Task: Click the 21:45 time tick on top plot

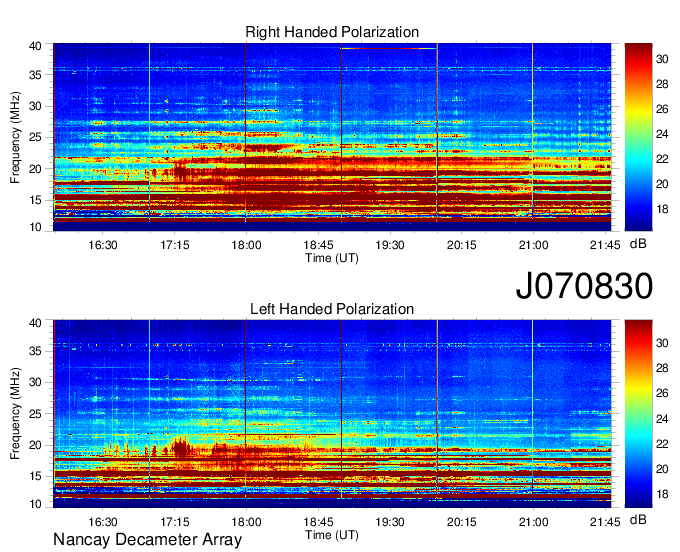Action: click(x=605, y=245)
